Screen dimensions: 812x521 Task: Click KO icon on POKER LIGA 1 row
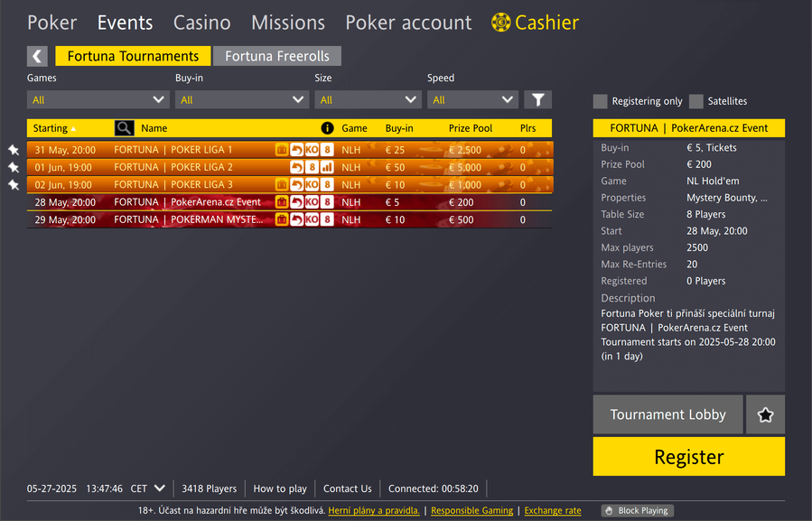click(312, 150)
